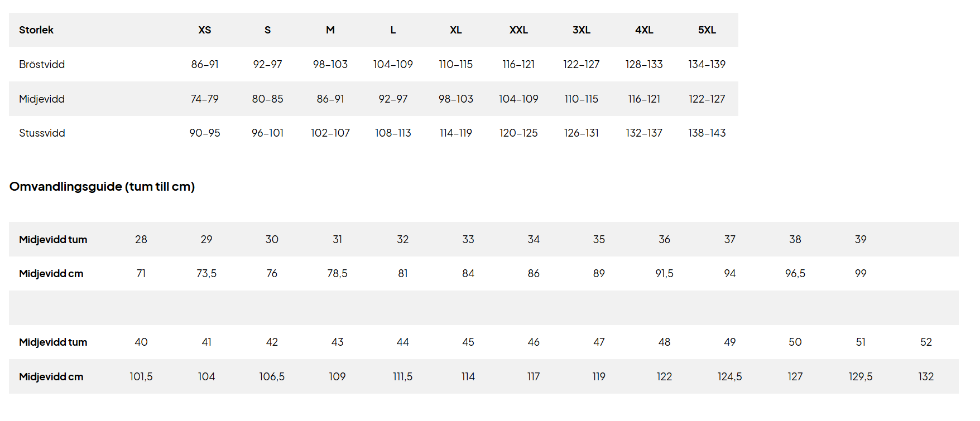This screenshot has width=980, height=421.
Task: Select the XS size column header
Action: click(205, 30)
